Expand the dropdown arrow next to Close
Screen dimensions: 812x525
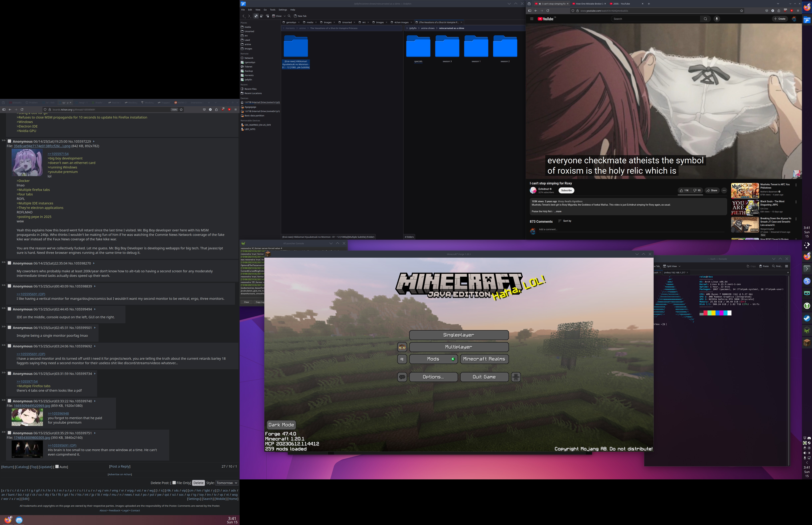[285, 16]
